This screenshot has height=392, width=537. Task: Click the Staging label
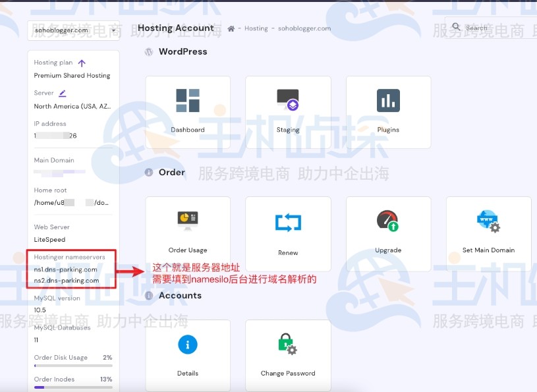click(x=288, y=130)
